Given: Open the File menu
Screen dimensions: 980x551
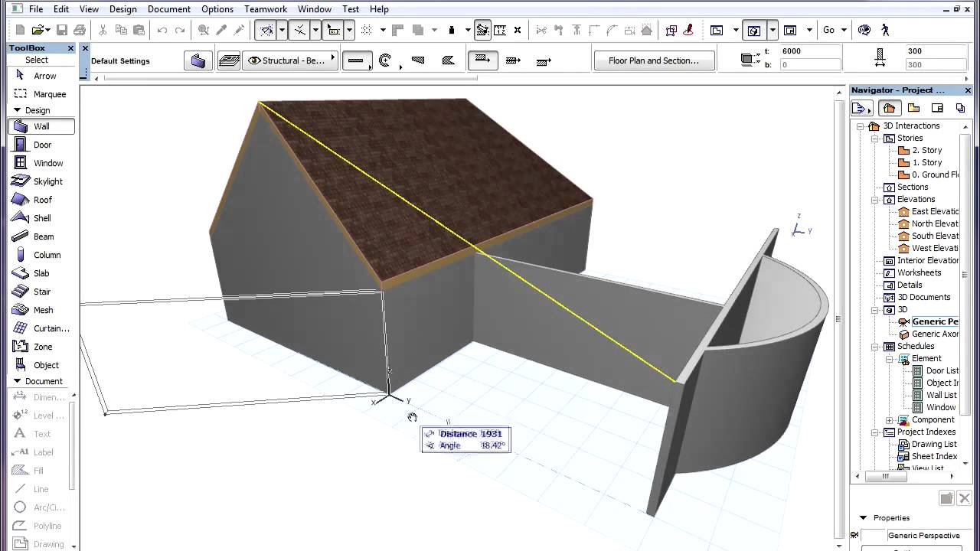Looking at the screenshot, I should click(36, 9).
